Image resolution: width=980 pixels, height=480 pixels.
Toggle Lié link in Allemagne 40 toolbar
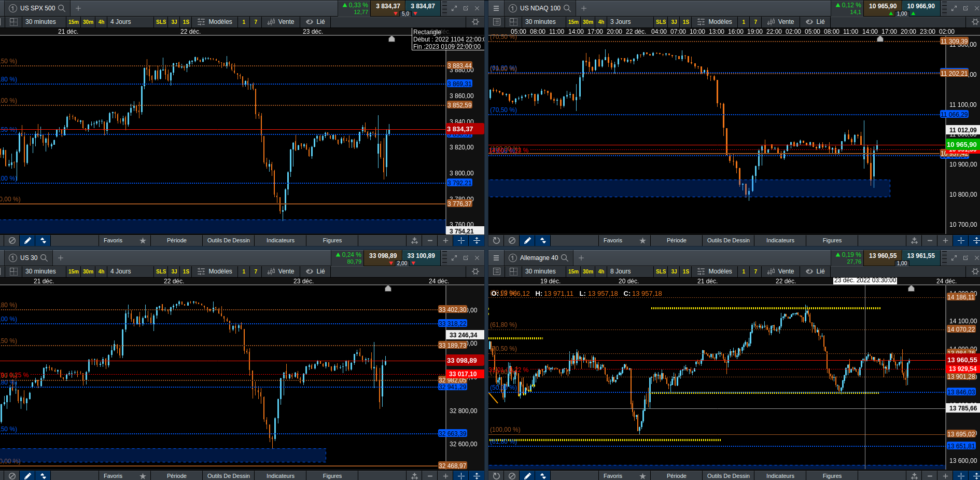816,271
